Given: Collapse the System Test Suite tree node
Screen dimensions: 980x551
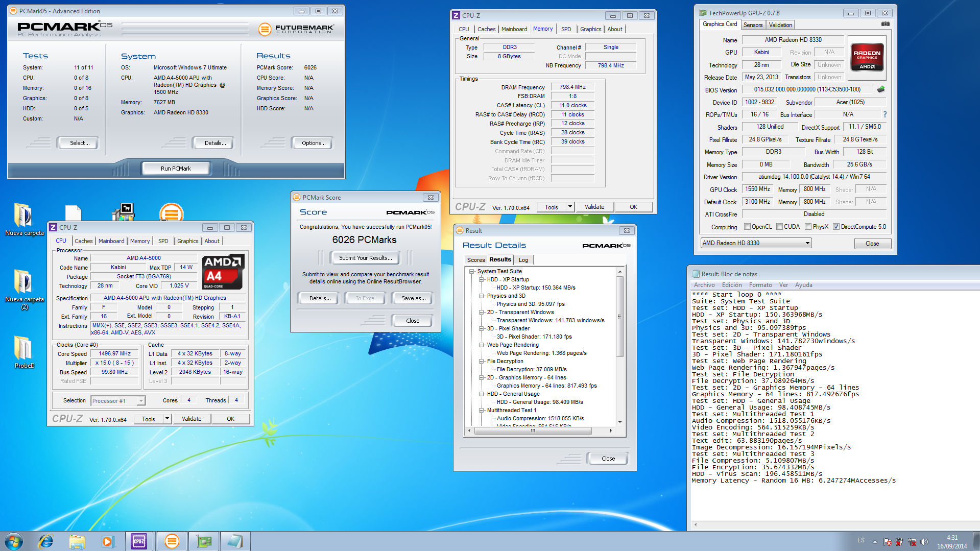Looking at the screenshot, I should 472,271.
